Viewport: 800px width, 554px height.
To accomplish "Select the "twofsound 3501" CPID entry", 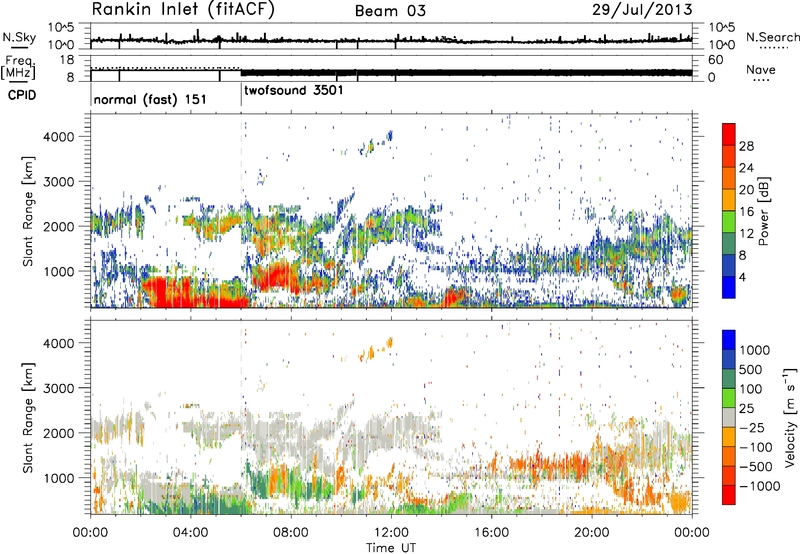I will coord(294,90).
